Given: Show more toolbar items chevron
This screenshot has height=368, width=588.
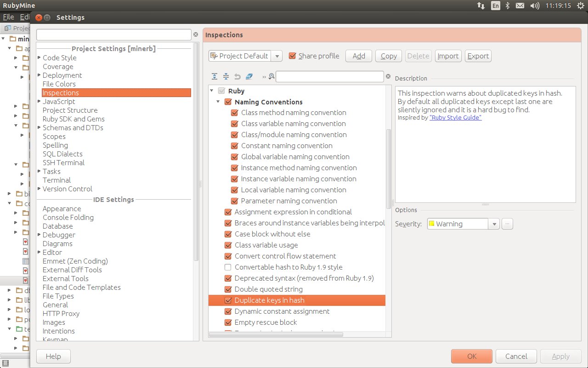Looking at the screenshot, I should tap(264, 77).
